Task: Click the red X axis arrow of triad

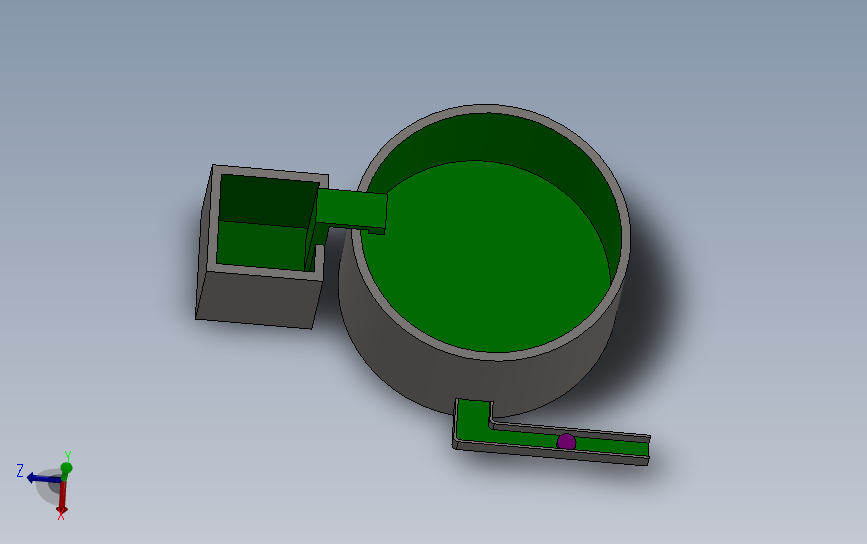Action: (62, 498)
